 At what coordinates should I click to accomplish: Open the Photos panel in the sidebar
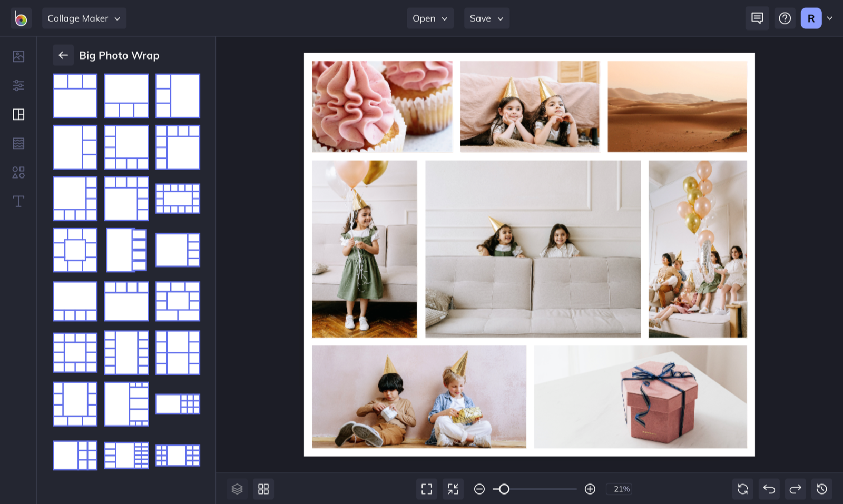click(x=18, y=56)
